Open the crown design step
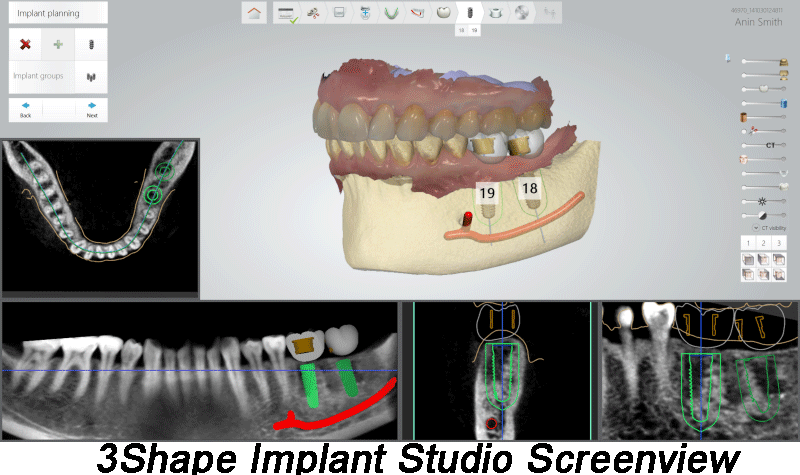The width and height of the screenshot is (800, 475). click(443, 13)
